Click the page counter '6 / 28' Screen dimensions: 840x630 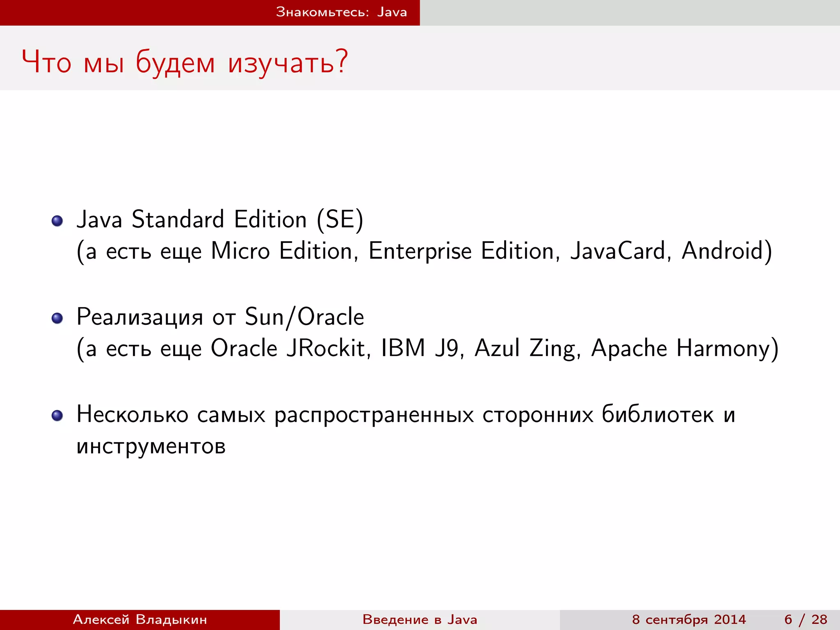tap(806, 619)
